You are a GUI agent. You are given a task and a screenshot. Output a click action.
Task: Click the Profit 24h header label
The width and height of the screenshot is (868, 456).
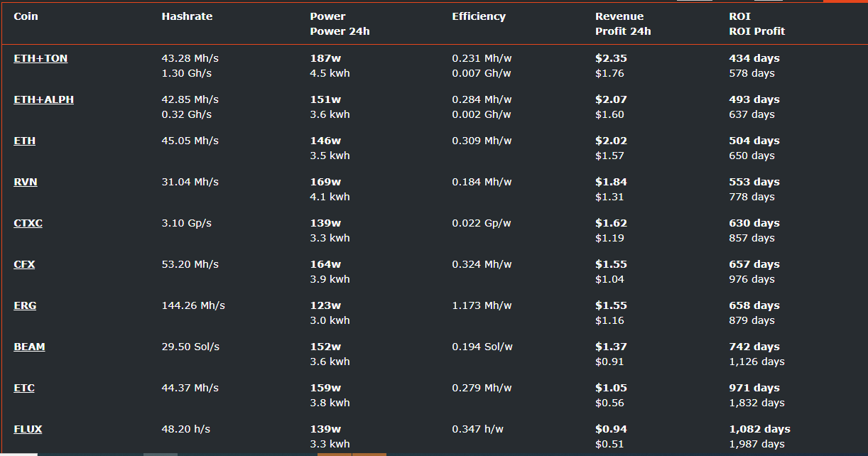pos(623,31)
